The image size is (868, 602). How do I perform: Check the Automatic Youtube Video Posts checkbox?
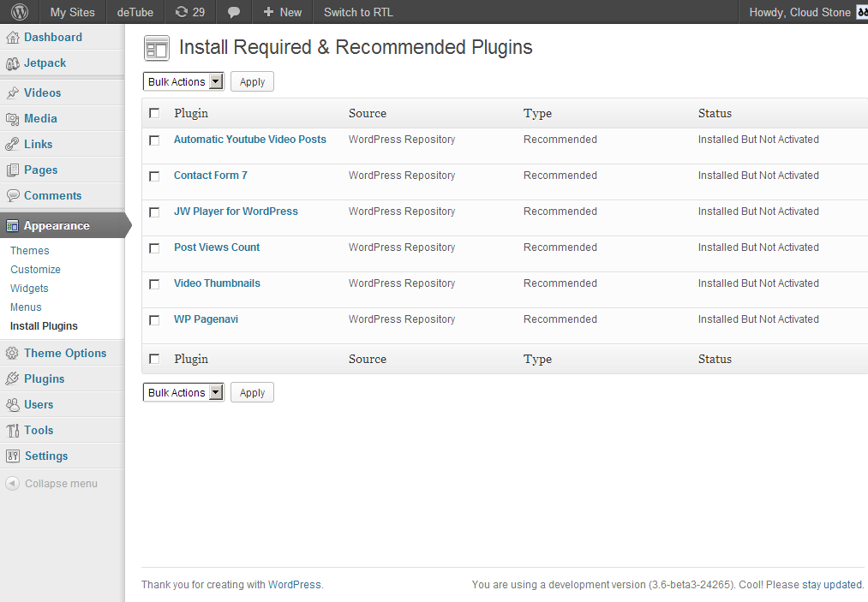(154, 140)
